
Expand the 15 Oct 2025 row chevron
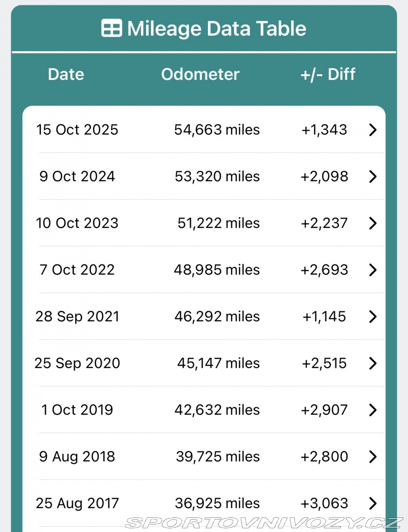click(x=373, y=130)
